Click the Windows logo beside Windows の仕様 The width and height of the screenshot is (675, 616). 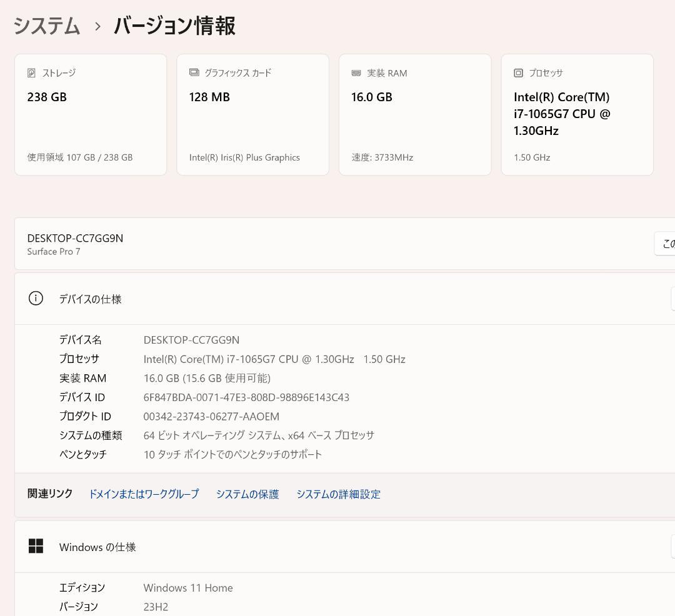click(x=36, y=545)
